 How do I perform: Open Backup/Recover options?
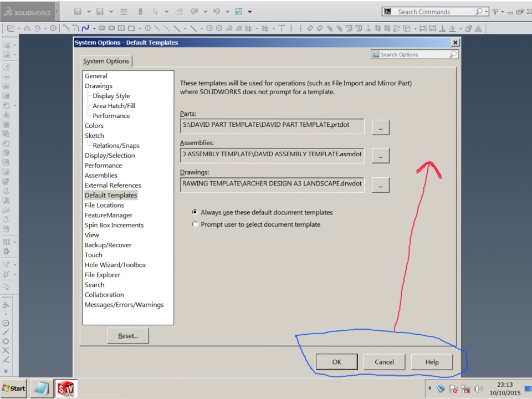pos(108,245)
